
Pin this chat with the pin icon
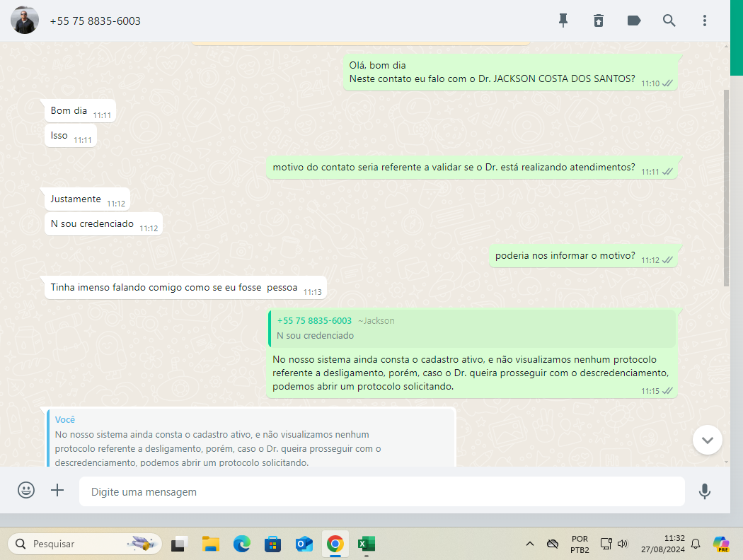[x=563, y=21]
